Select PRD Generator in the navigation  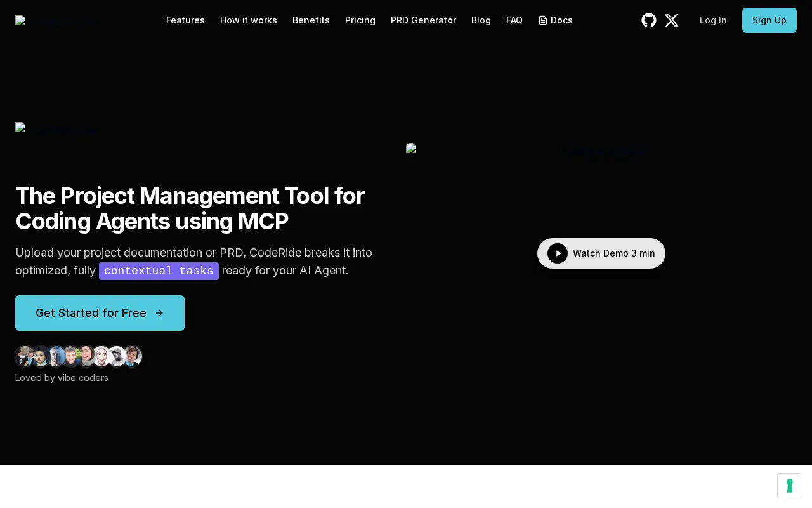[x=423, y=20]
